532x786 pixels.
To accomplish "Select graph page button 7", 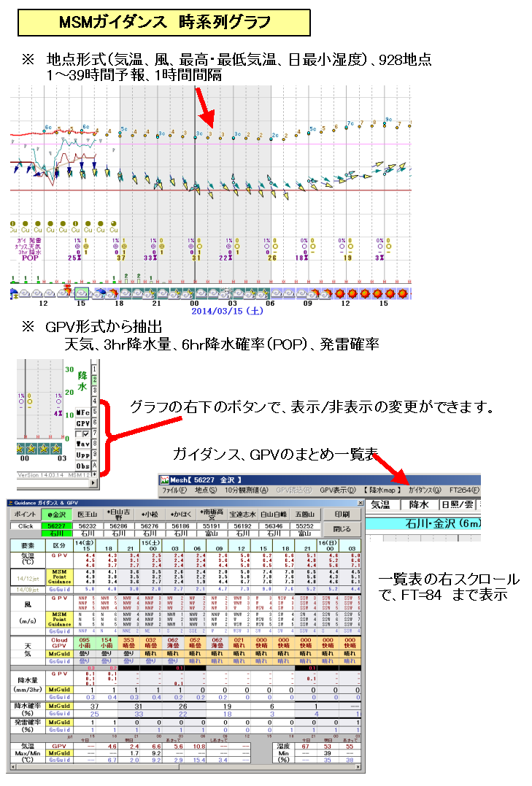I will coord(94,434).
